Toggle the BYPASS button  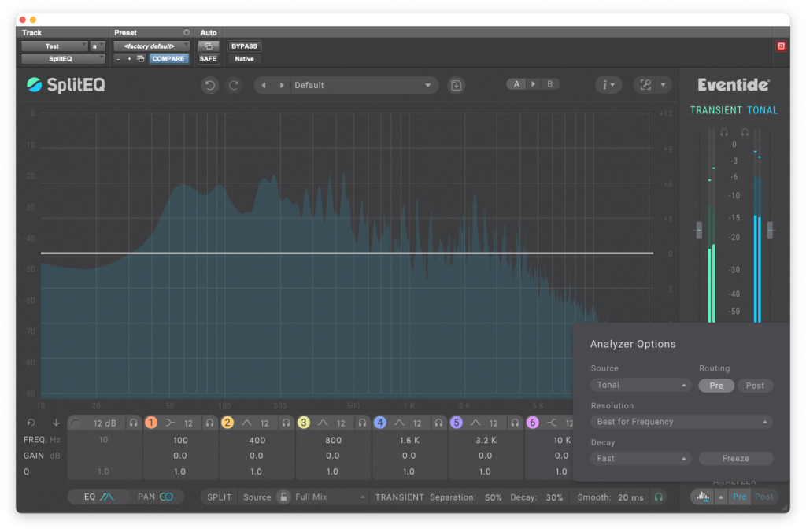pyautogui.click(x=244, y=46)
